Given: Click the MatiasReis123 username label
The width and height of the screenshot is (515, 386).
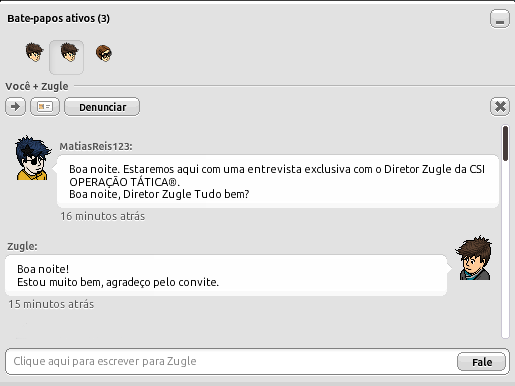Looking at the screenshot, I should [96, 146].
